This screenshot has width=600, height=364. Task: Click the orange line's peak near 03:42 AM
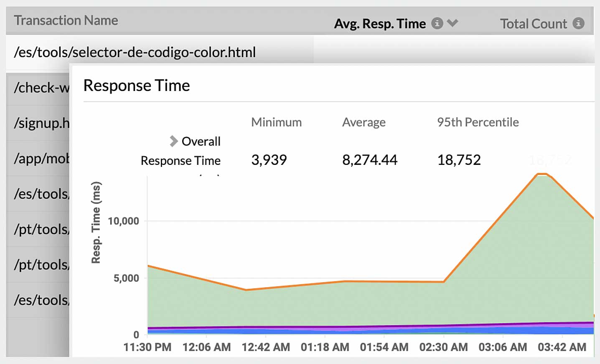542,174
